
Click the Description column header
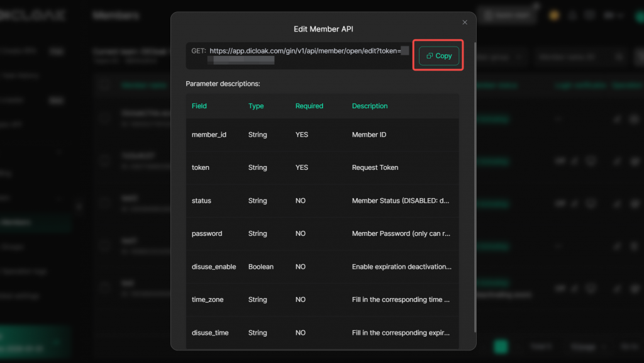pos(370,106)
